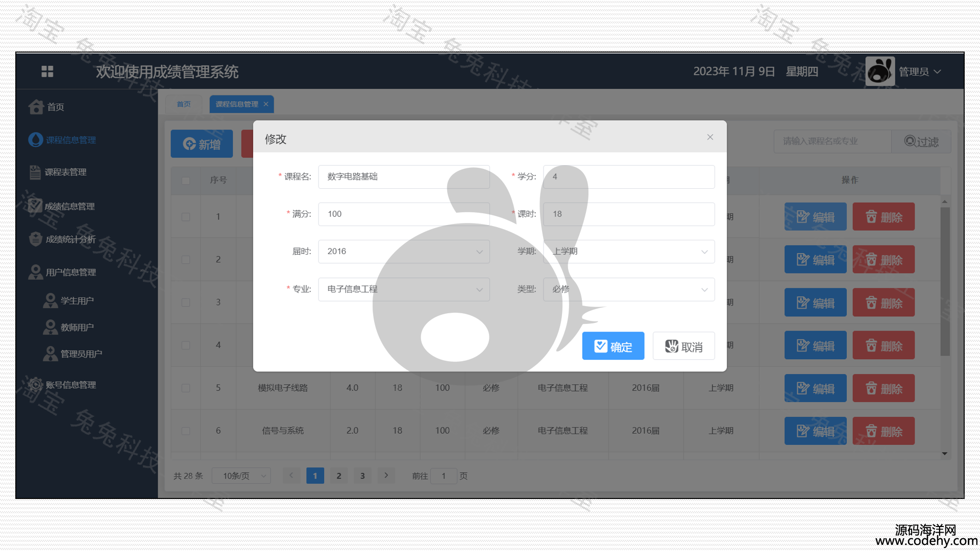This screenshot has height=551, width=980.
Task: Open the 届时 dropdown showing 2016
Action: pos(404,252)
